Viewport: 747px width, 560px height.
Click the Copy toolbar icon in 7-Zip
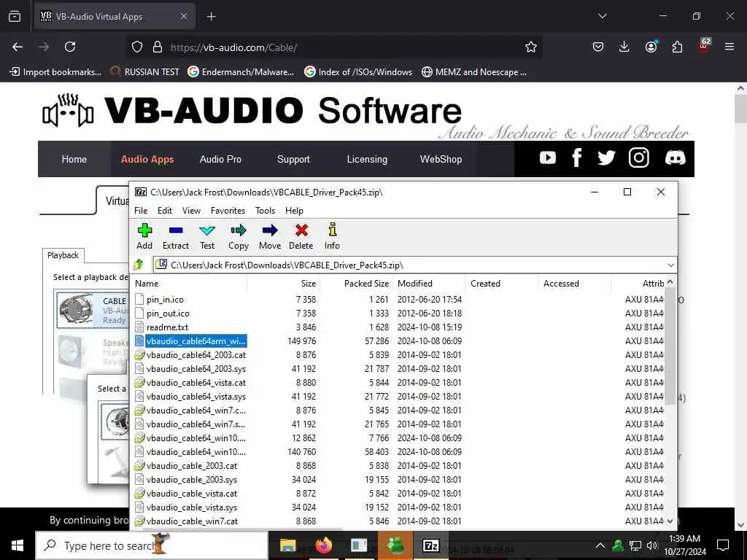(x=239, y=237)
